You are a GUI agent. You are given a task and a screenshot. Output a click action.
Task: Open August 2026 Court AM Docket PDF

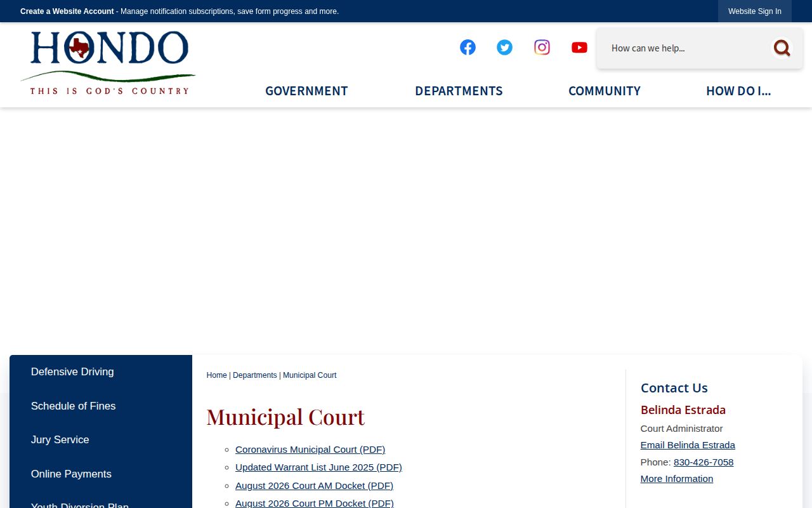(314, 486)
